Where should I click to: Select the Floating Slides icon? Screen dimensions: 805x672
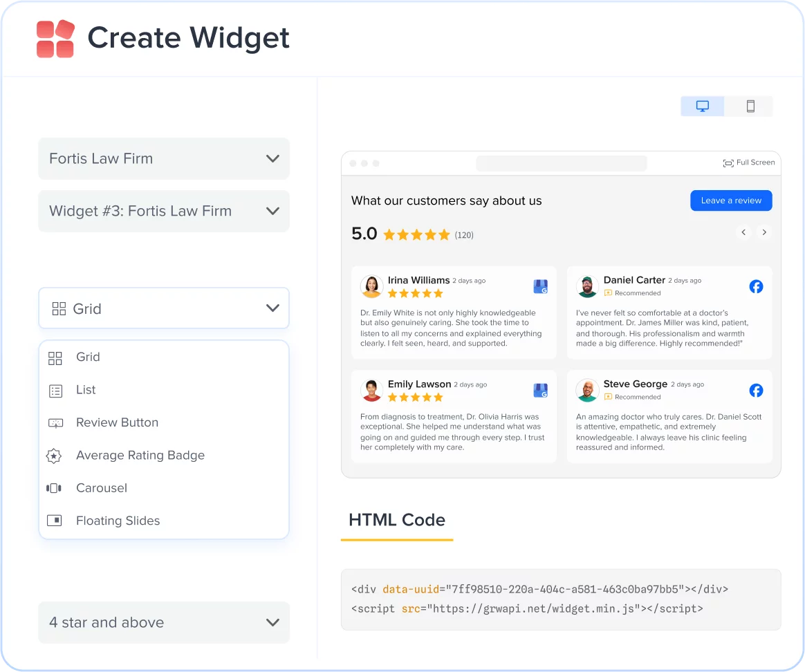[x=55, y=521]
